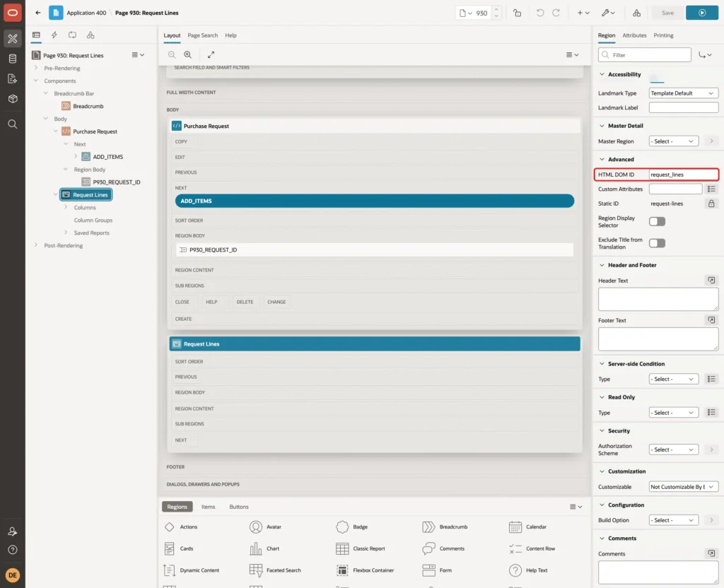The width and height of the screenshot is (724, 588).
Task: Select ADD_ITEMS button in layout
Action: click(x=375, y=201)
